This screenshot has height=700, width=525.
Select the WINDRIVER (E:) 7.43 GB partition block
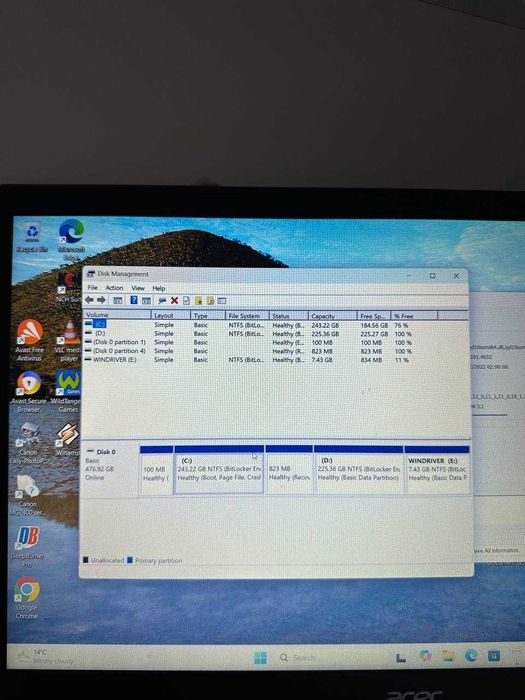(x=437, y=470)
